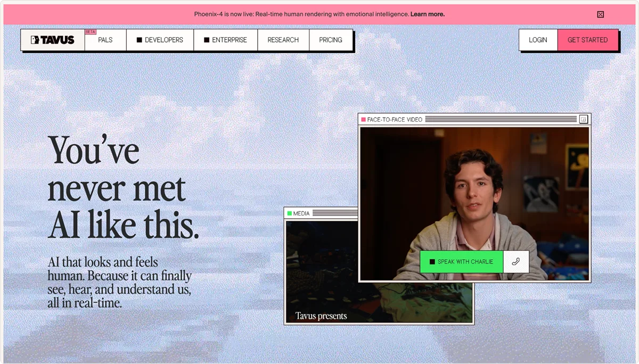
Task: Dismiss the Phoenix-4 announcement banner
Action: coord(600,14)
